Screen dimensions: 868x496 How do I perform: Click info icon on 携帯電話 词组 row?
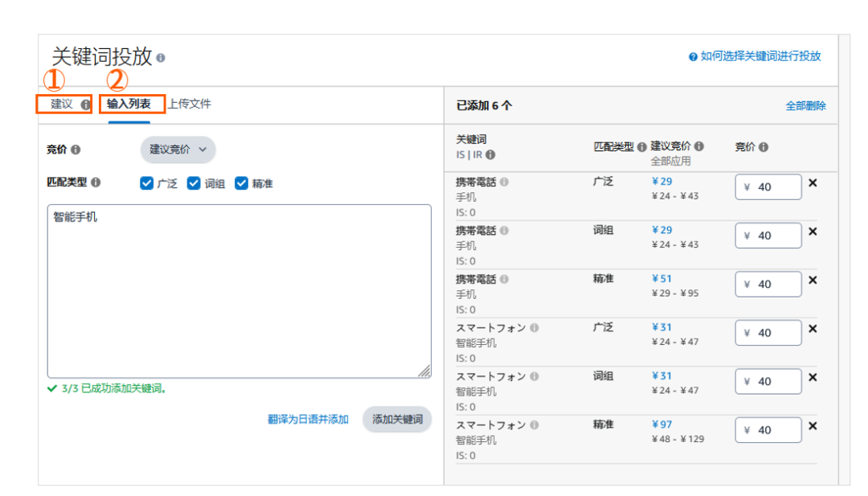(504, 230)
